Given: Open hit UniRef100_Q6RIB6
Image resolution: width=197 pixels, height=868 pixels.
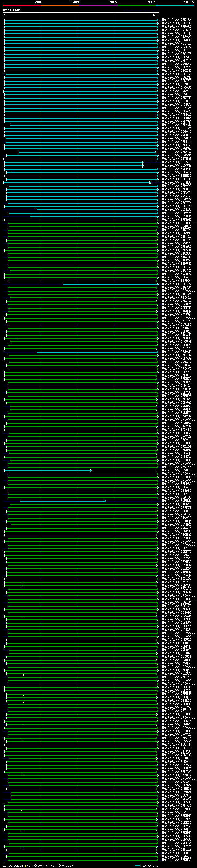Looking at the screenshot, I should click(177, 20).
